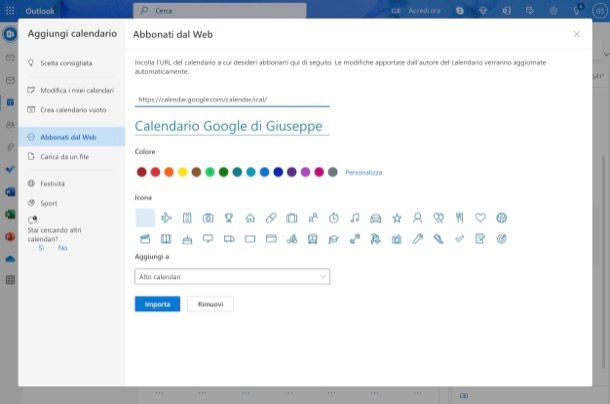Select the birthday cake calendar icon

coord(187,239)
